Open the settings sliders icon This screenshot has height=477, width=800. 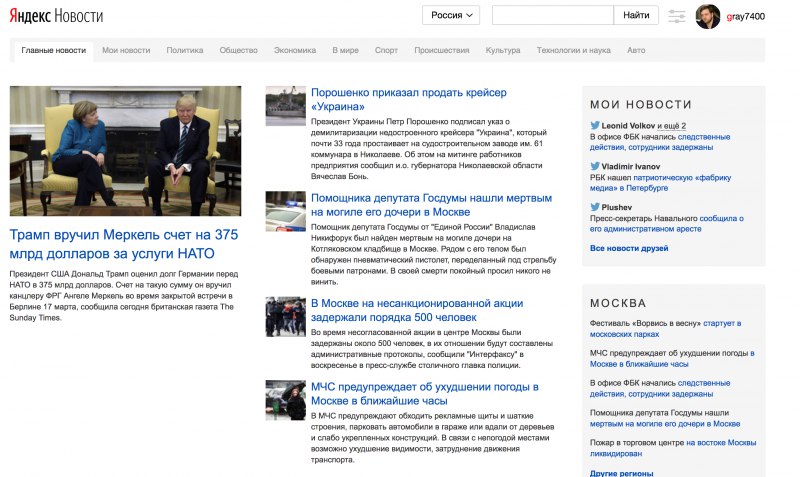point(677,16)
